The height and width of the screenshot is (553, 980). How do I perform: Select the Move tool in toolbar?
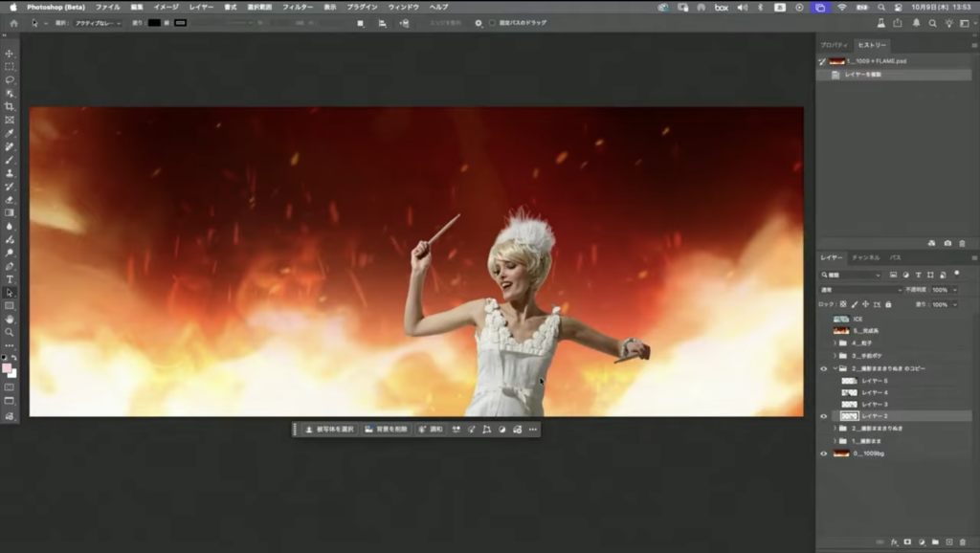tap(10, 54)
